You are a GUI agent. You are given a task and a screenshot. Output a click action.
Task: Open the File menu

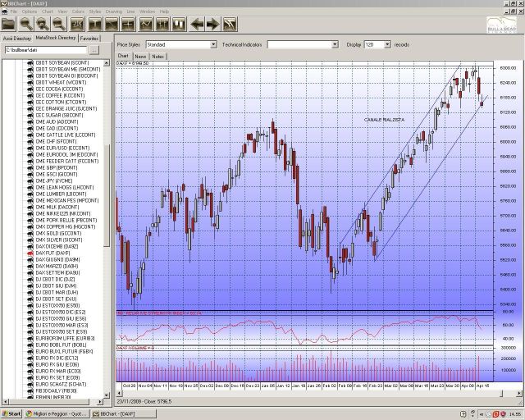pyautogui.click(x=13, y=11)
